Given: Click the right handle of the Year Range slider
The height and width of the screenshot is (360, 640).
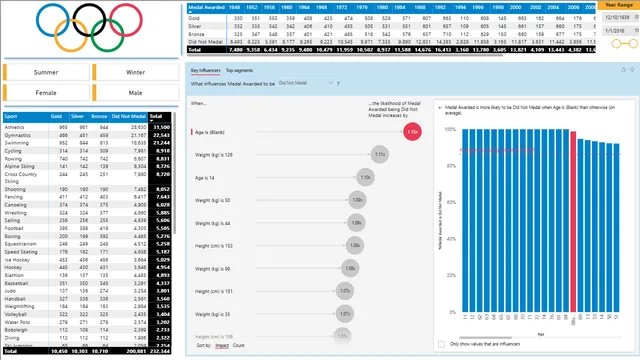Looking at the screenshot, I should (633, 44).
